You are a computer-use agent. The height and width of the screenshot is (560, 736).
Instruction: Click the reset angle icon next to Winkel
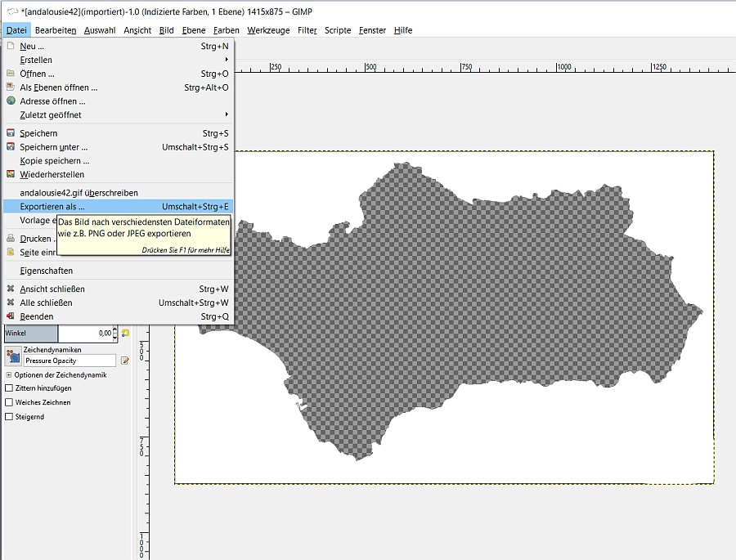(x=125, y=333)
